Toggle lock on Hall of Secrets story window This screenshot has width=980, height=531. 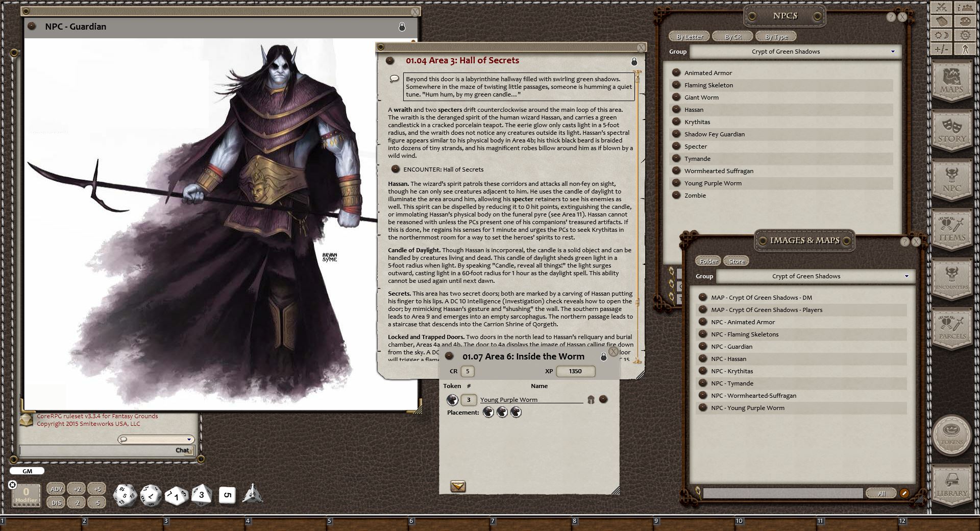[634, 61]
